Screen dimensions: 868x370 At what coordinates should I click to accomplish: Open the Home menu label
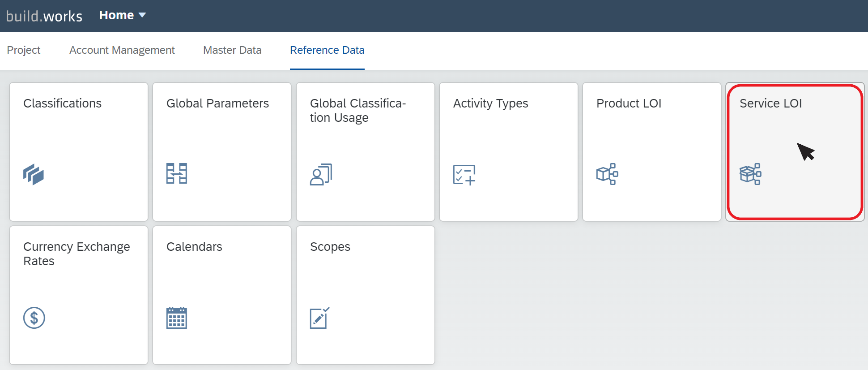(x=116, y=15)
